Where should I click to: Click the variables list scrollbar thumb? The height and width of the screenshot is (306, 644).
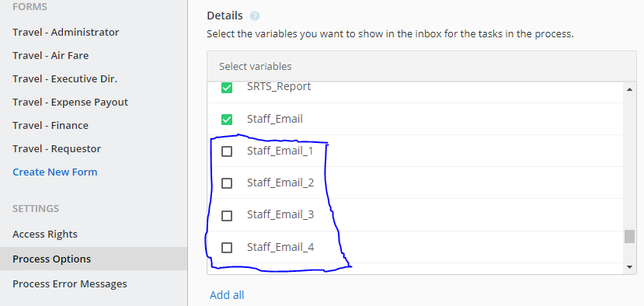[629, 237]
